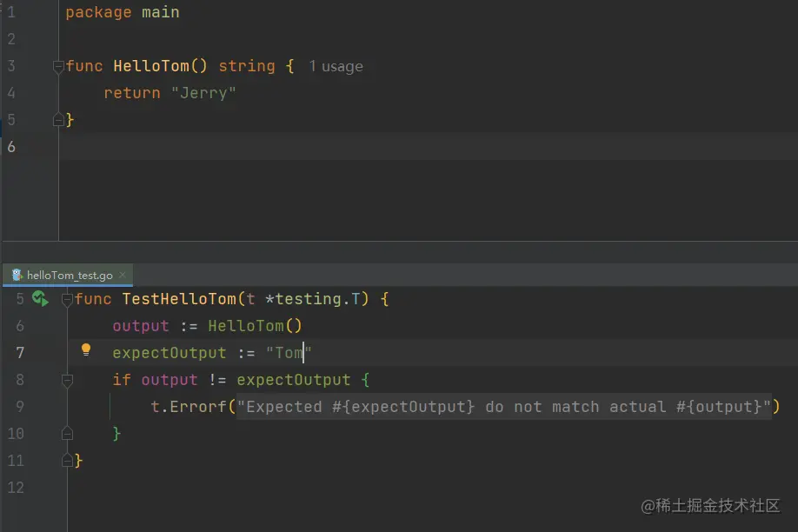
Task: Run TestHelloTom using the green gutter icon
Action: point(40,298)
